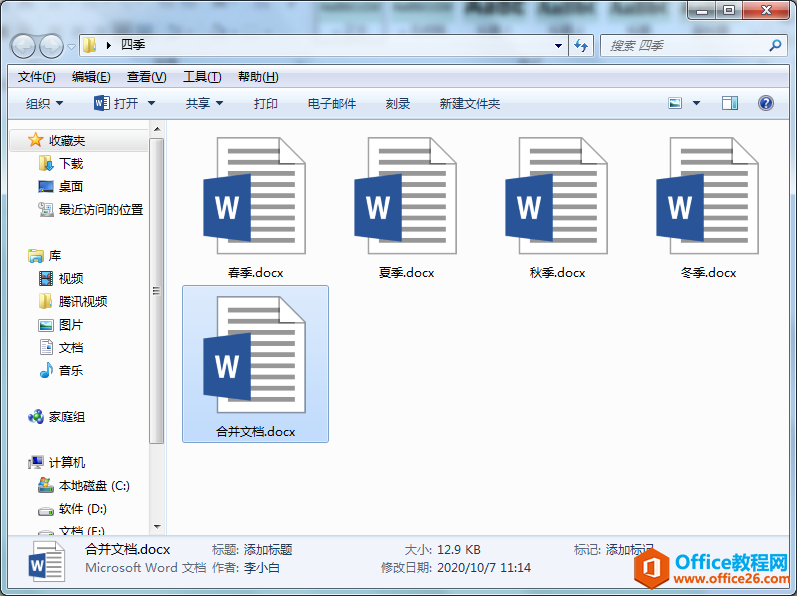Click the 春季.docx file name label
The image size is (797, 596).
(x=255, y=273)
